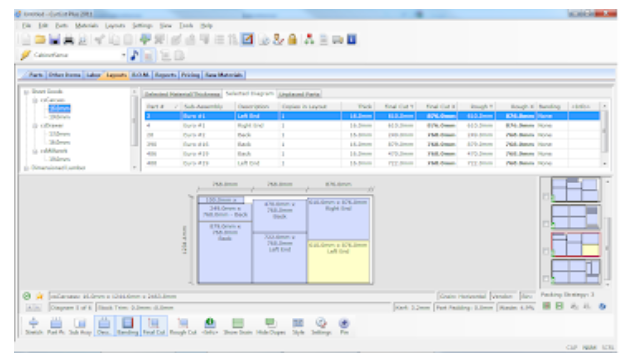
Task: Click the padlock lock icon
Action: pyautogui.click(x=292, y=39)
